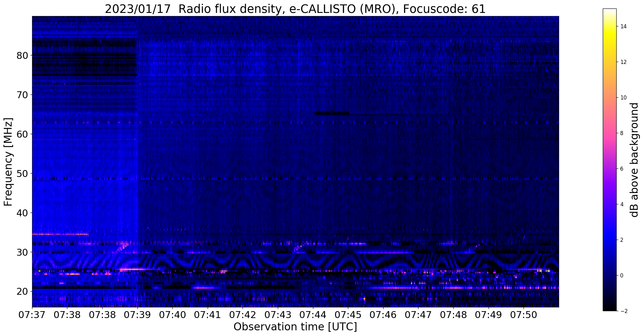Click the 07:37 time tick label

coord(32,315)
